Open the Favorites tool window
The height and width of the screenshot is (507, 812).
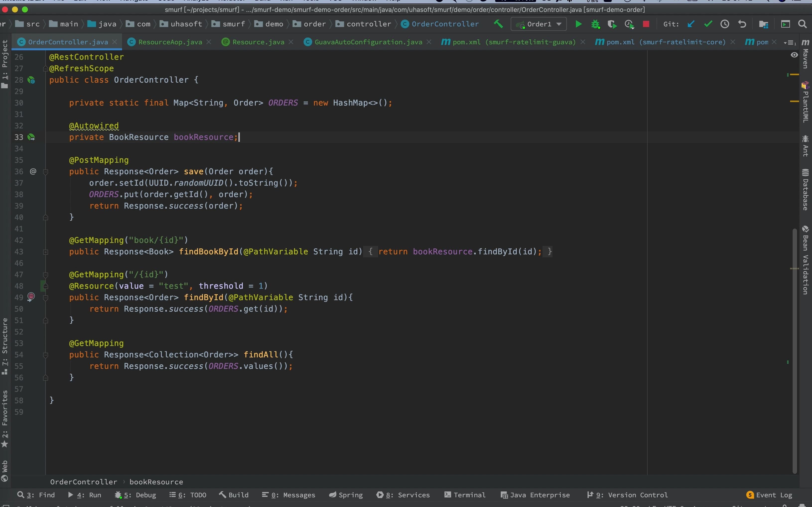pyautogui.click(x=5, y=418)
